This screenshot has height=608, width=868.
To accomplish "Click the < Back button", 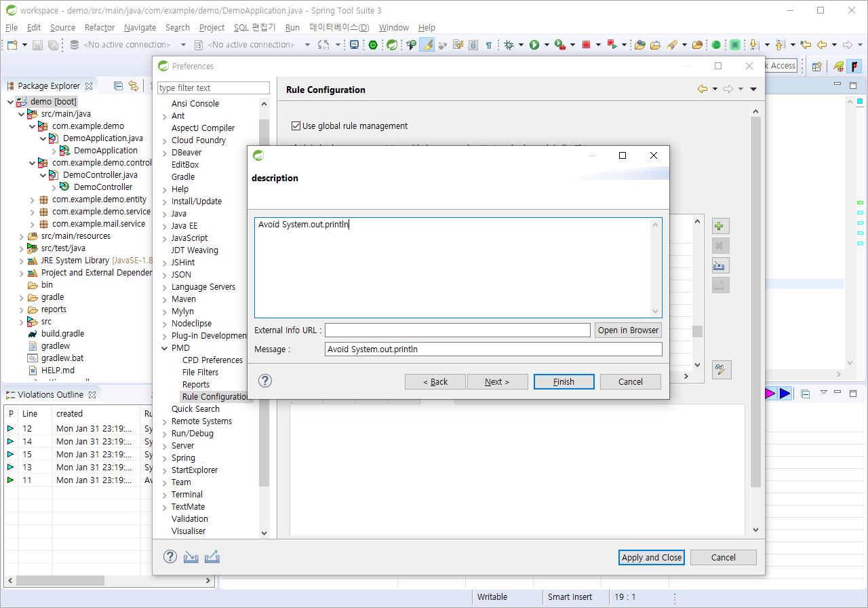I will pos(435,381).
